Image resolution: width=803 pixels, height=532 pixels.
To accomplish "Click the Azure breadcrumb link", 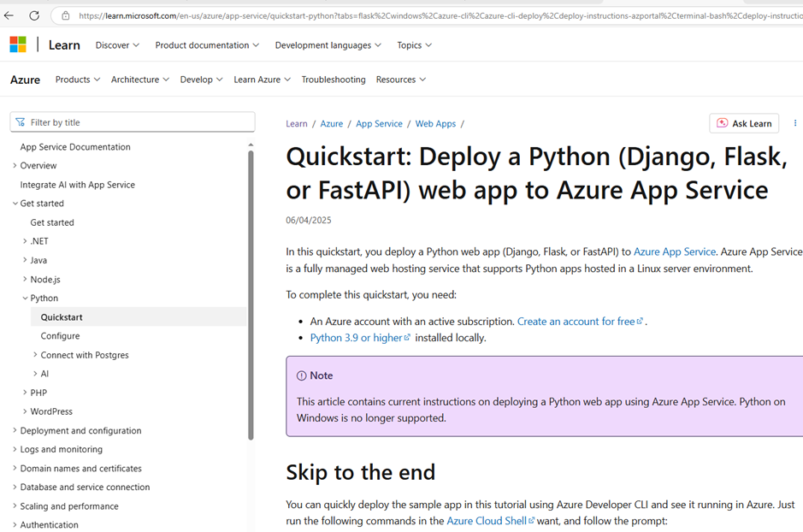I will click(331, 124).
